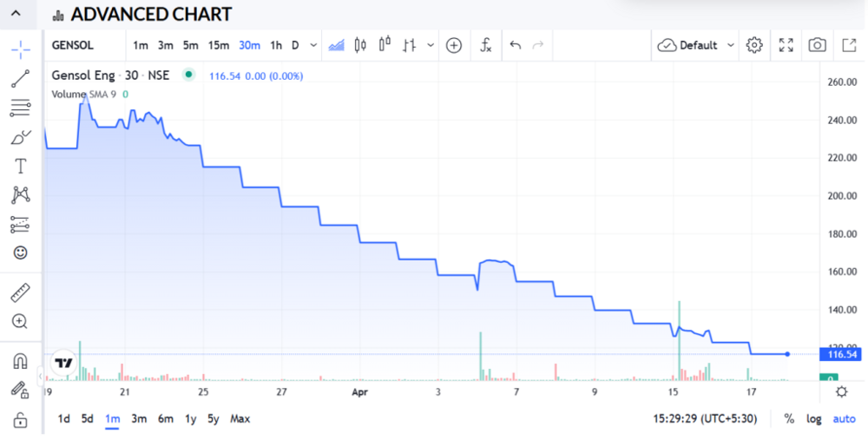Pick the ruler measure tool
The width and height of the screenshot is (868, 440).
pos(20,292)
